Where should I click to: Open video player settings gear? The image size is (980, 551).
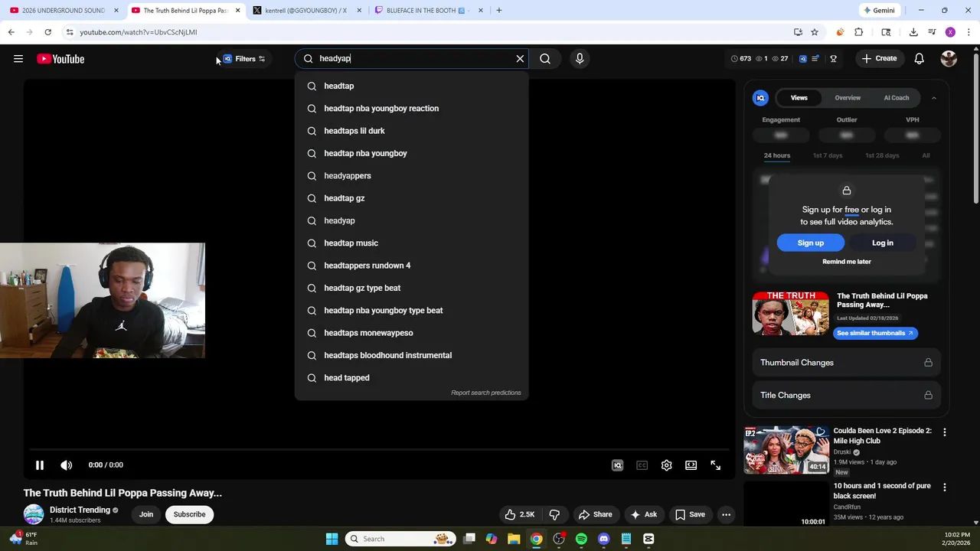(666, 465)
